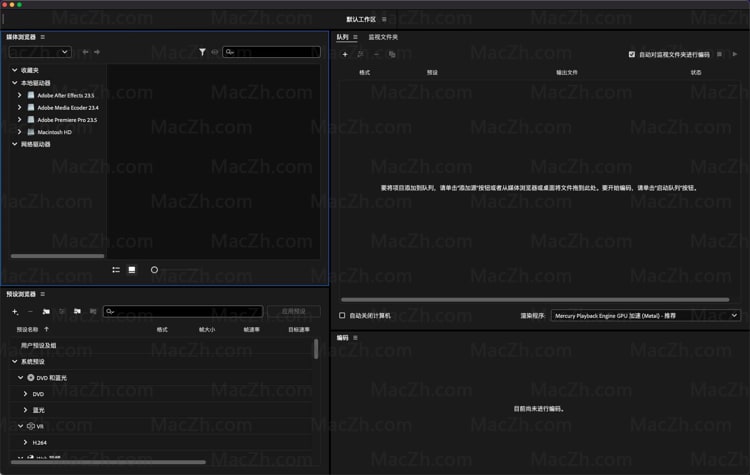Image resolution: width=750 pixels, height=475 pixels.
Task: Expand the H.264 preset subgroup
Action: click(x=25, y=442)
